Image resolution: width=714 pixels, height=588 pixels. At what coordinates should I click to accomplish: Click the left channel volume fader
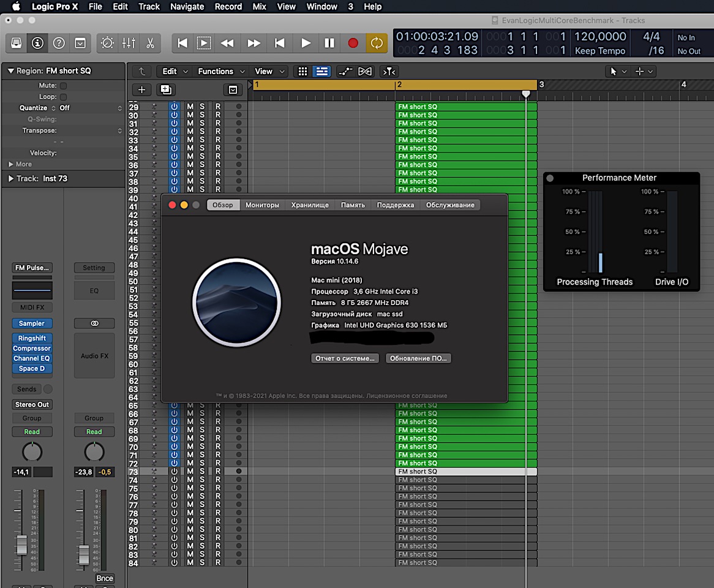[x=21, y=544]
